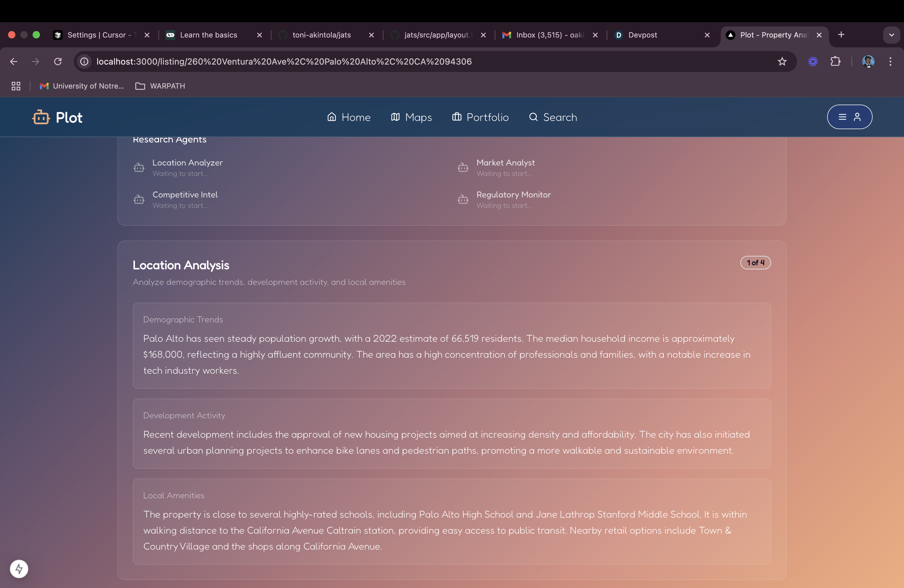The height and width of the screenshot is (588, 904).
Task: Open the browser extensions puzzle icon
Action: tap(835, 62)
